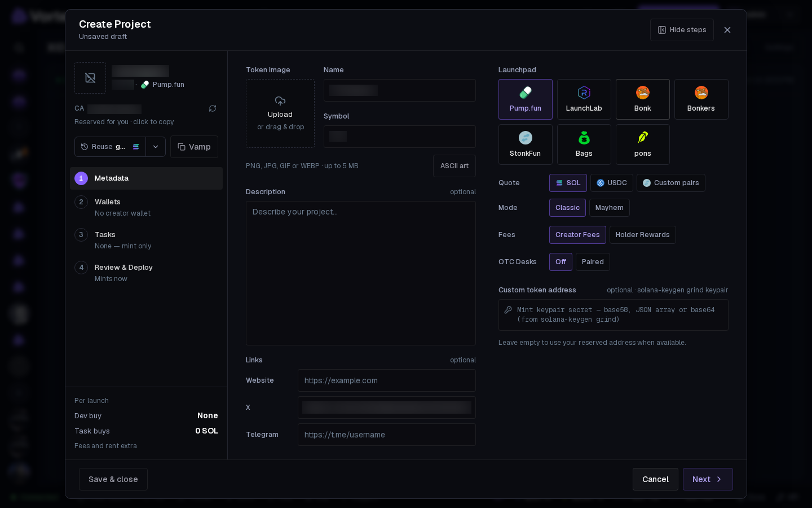This screenshot has height=508, width=812.
Task: Focus the Website link field
Action: coord(387,380)
